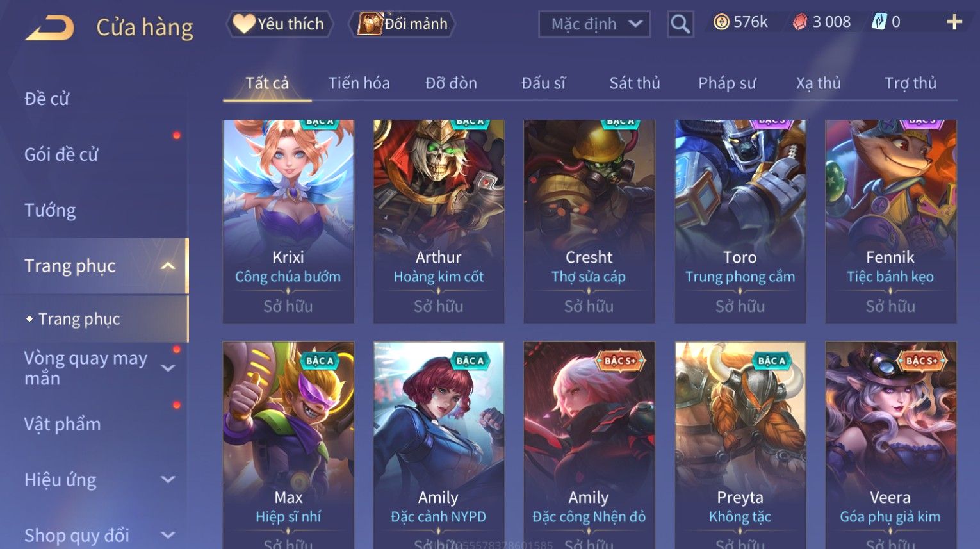Switch to the Pháp sư tab
Screen dimensions: 980x549
727,83
